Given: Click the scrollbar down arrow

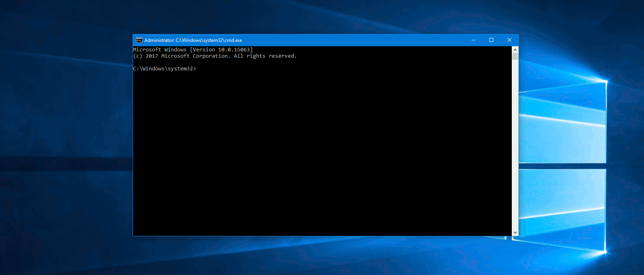Looking at the screenshot, I should (515, 233).
